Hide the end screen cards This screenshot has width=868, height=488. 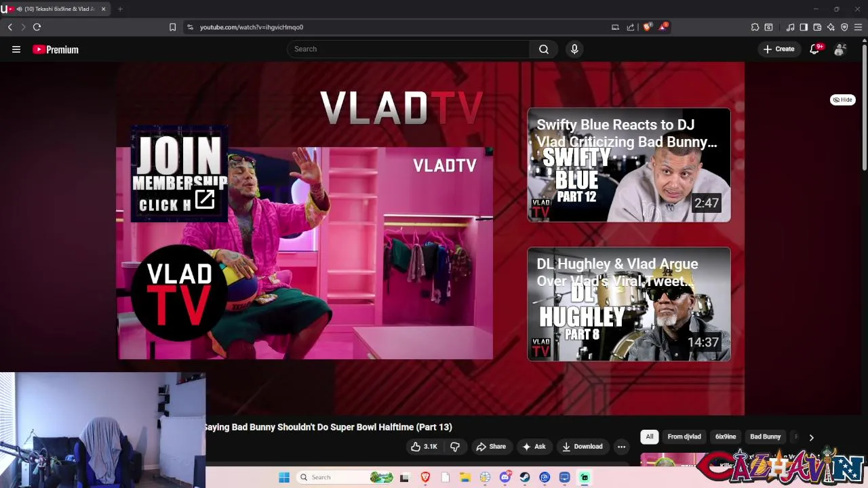pos(843,100)
